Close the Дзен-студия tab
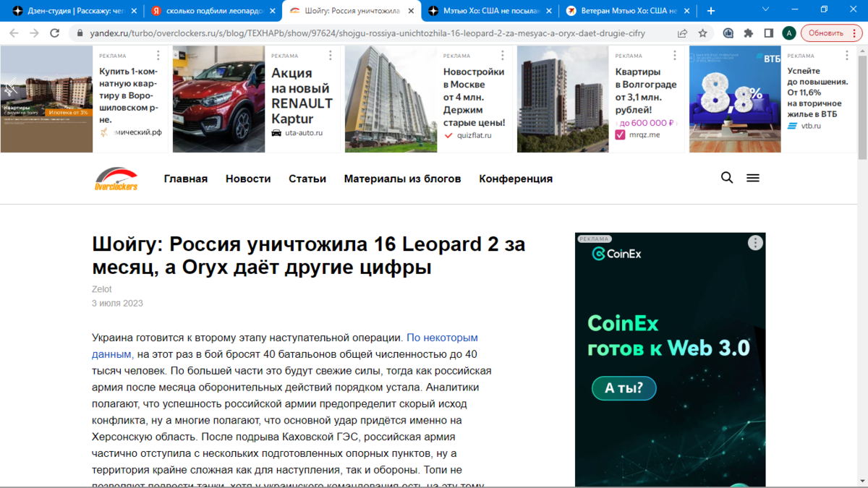This screenshot has width=868, height=488. 134,11
